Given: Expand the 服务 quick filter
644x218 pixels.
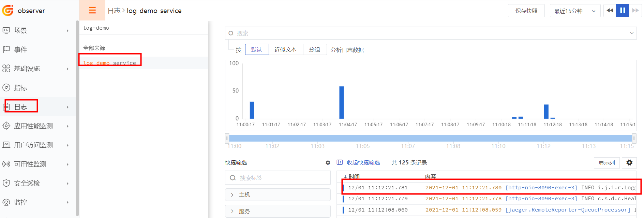Looking at the screenshot, I should point(278,212).
